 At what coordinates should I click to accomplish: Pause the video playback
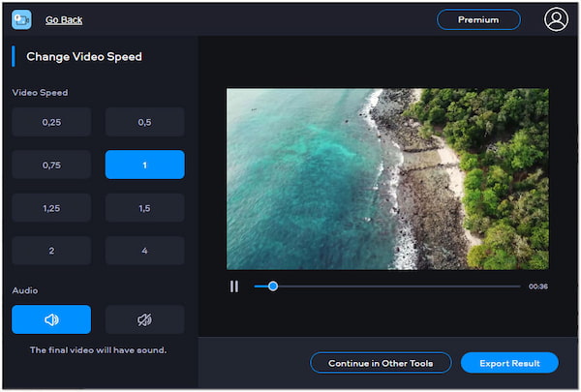[x=234, y=286]
